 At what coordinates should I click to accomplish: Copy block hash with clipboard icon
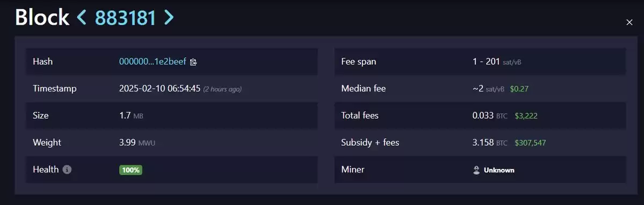(193, 62)
